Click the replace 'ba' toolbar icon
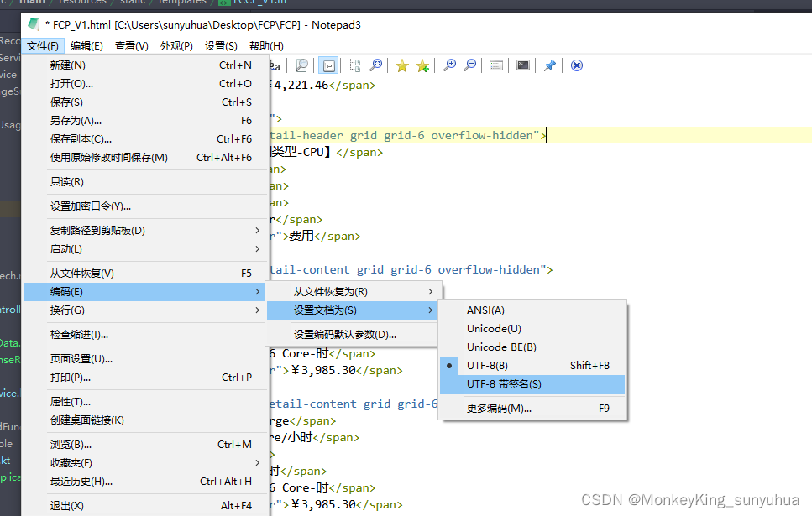Image resolution: width=812 pixels, height=516 pixels. 275,65
